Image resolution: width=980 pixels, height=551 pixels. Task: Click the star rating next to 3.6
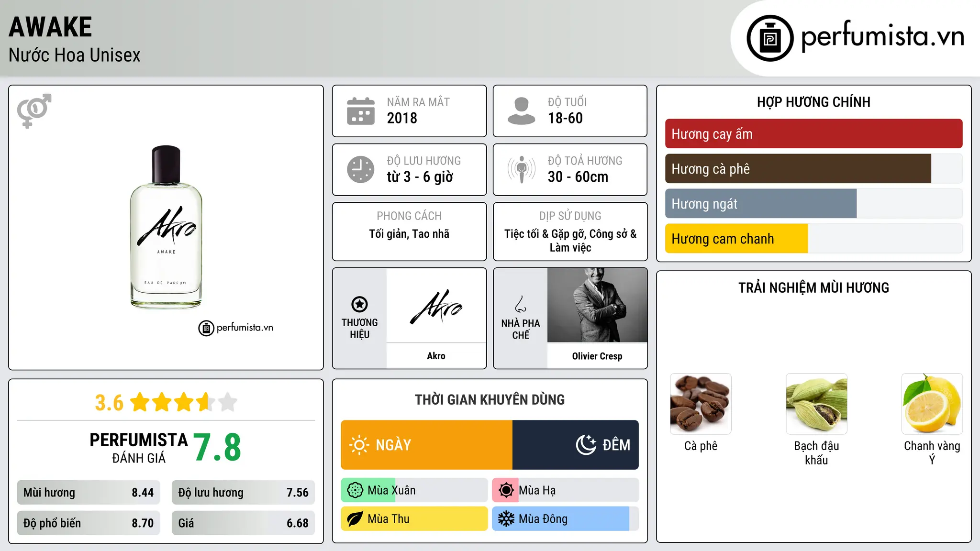[x=184, y=402]
